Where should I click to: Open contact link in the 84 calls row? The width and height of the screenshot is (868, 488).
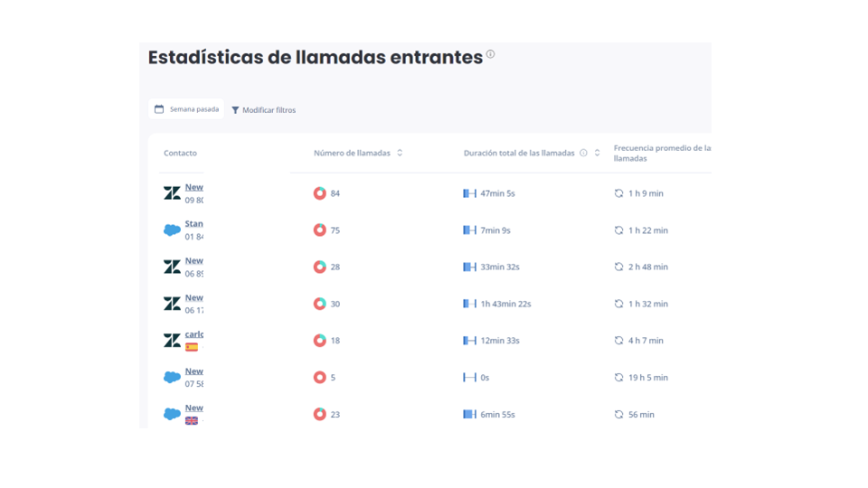[193, 187]
